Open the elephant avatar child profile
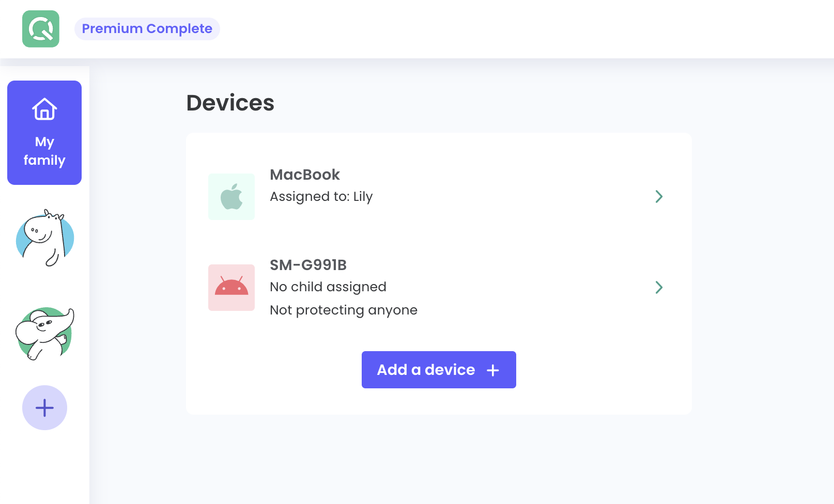The width and height of the screenshot is (834, 504). pyautogui.click(x=45, y=334)
